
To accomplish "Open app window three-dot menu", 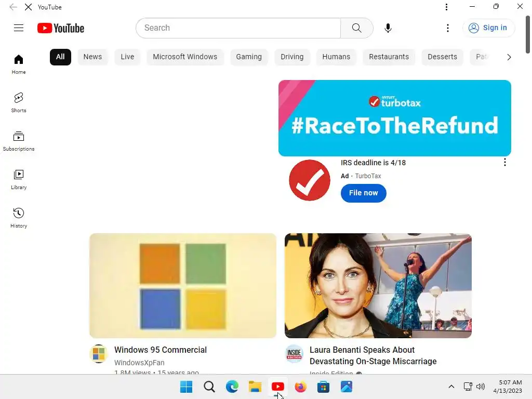I will click(446, 7).
